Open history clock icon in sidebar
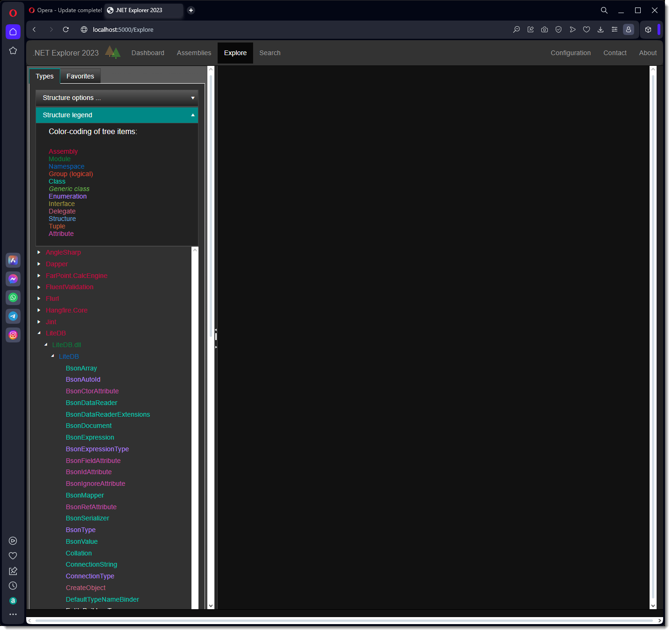672x633 pixels. (x=13, y=586)
